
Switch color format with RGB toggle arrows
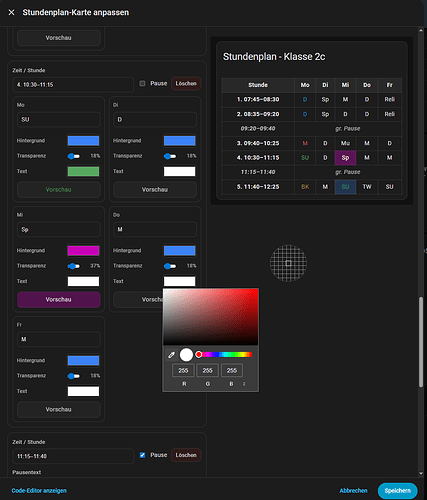(244, 384)
